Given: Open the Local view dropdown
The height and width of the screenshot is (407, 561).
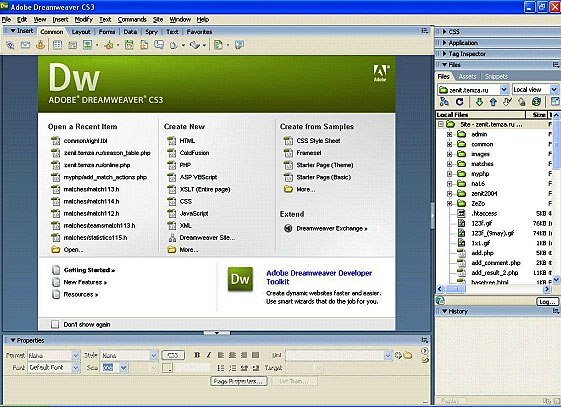Looking at the screenshot, I should pos(554,89).
